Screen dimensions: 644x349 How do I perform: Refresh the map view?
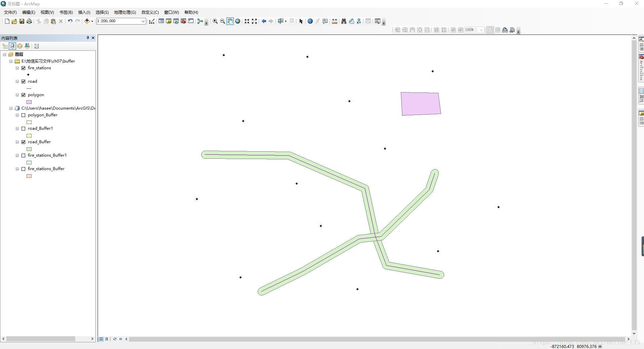coord(115,339)
